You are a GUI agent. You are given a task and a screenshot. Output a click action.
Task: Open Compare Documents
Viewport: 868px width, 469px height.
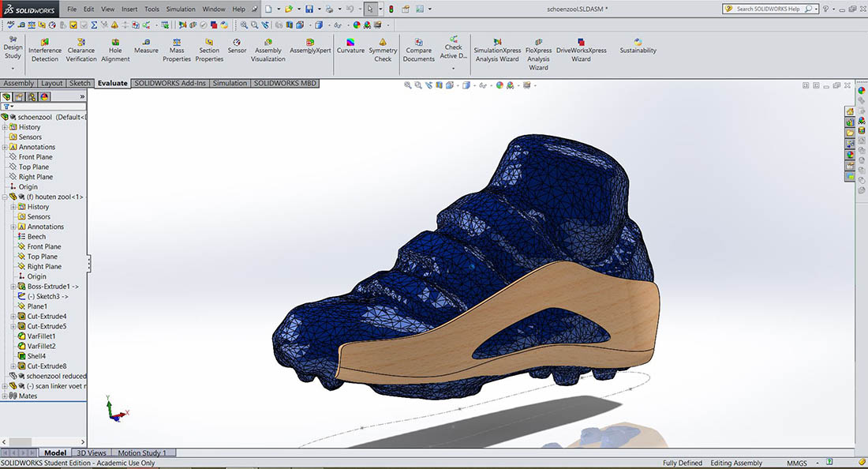click(418, 51)
